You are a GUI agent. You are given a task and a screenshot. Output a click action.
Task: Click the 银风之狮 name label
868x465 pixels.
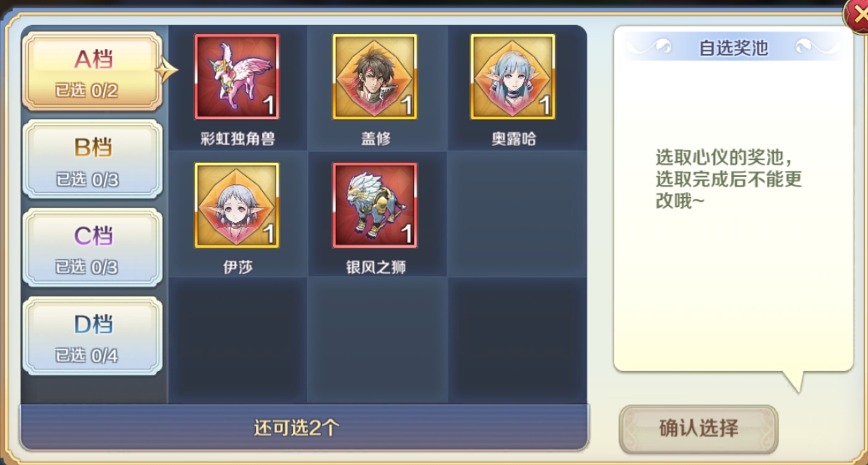pos(376,267)
